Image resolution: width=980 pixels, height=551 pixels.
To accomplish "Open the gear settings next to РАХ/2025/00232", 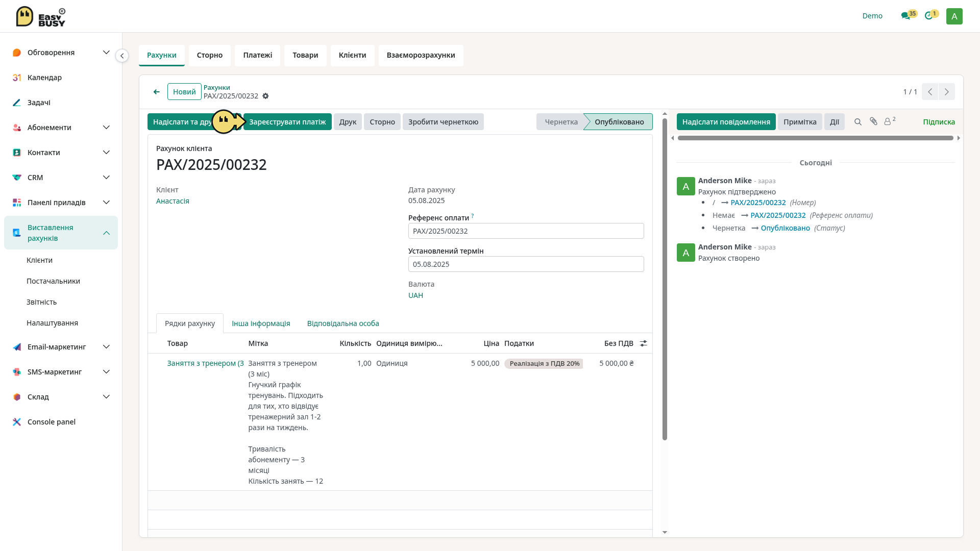I will click(x=265, y=96).
